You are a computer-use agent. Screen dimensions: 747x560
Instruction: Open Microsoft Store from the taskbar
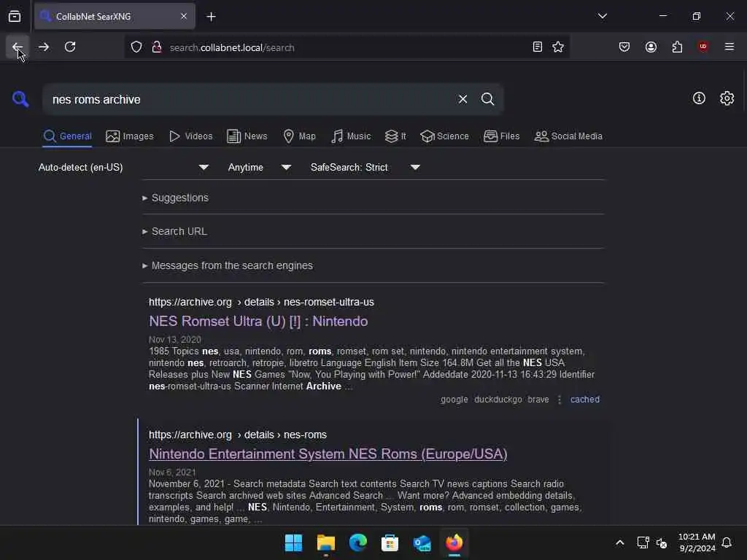(390, 542)
